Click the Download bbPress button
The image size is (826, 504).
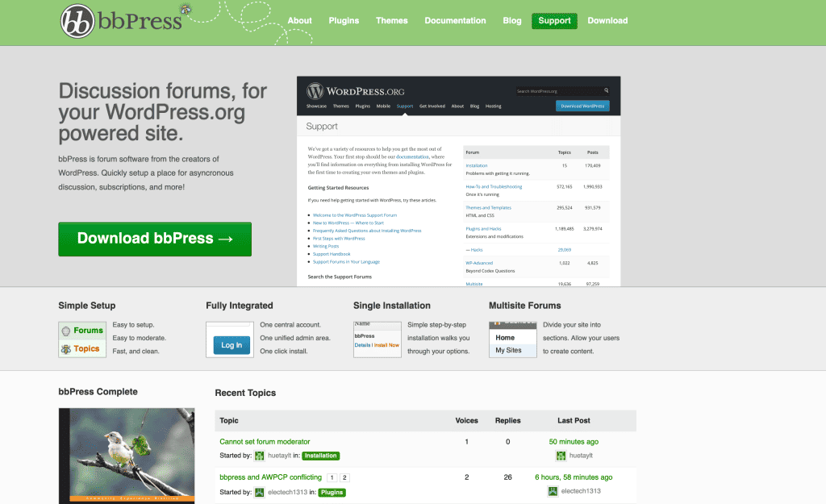point(154,239)
